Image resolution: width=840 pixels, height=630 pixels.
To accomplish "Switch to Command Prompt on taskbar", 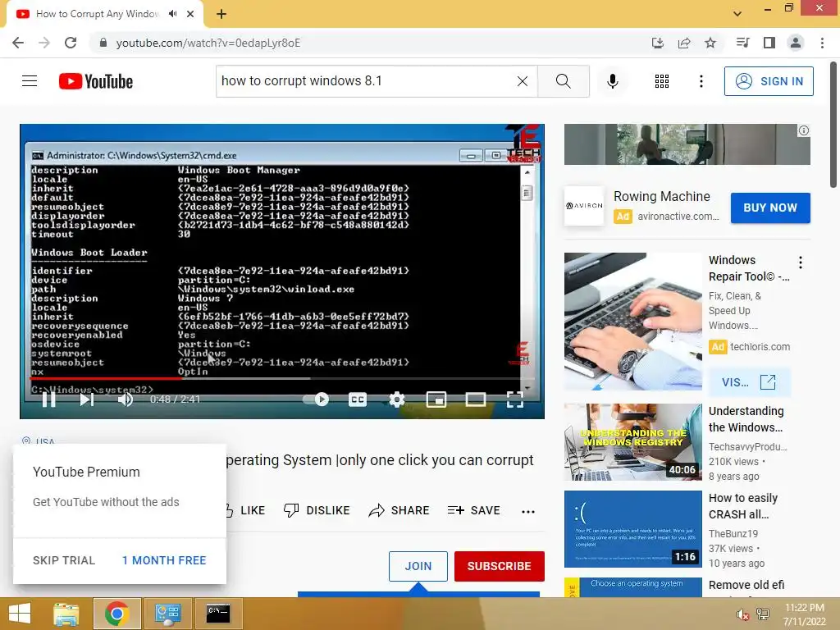I will click(218, 614).
